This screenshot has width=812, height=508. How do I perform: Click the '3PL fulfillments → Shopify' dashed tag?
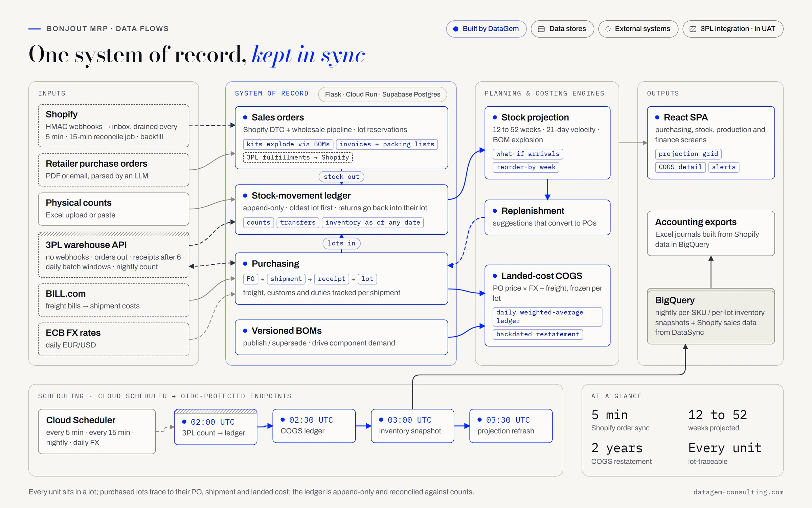[298, 157]
